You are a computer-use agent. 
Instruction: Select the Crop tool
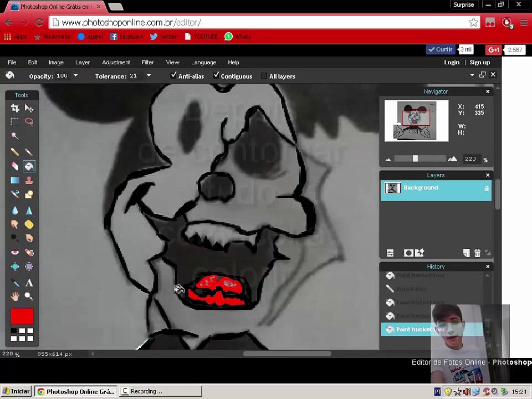pos(15,108)
